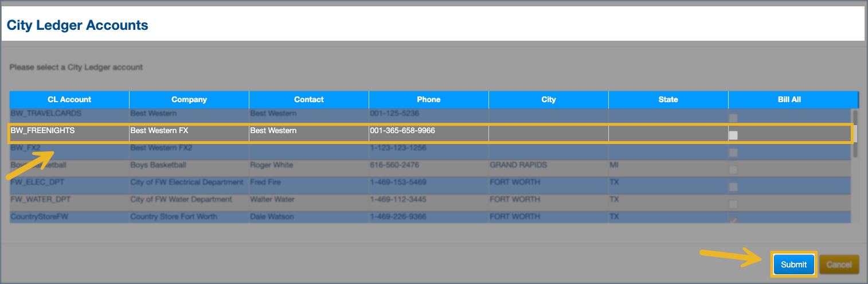This screenshot has width=868, height=284.
Task: Select the Contact column header
Action: click(x=309, y=99)
